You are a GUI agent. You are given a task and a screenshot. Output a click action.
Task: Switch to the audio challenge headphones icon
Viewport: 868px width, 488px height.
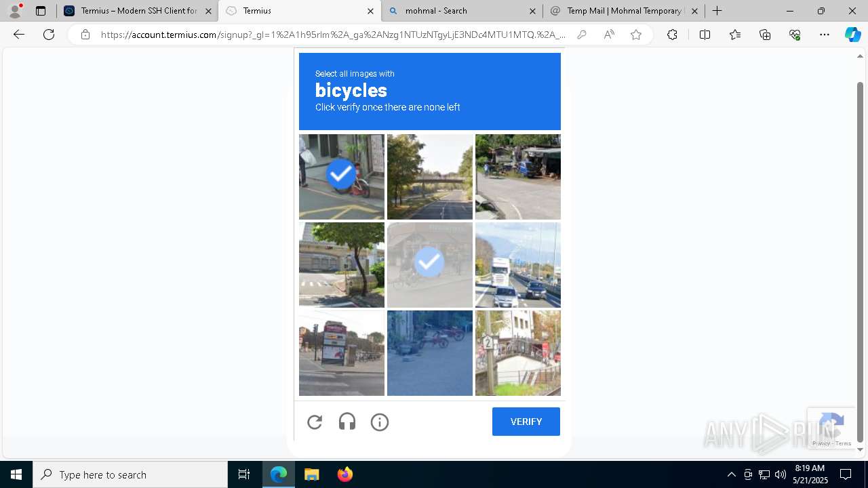coord(347,422)
